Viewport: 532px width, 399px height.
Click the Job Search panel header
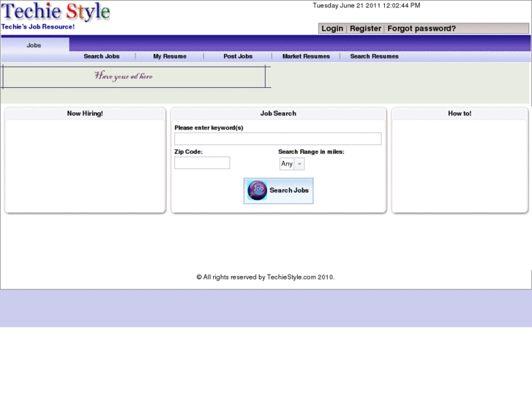point(278,113)
